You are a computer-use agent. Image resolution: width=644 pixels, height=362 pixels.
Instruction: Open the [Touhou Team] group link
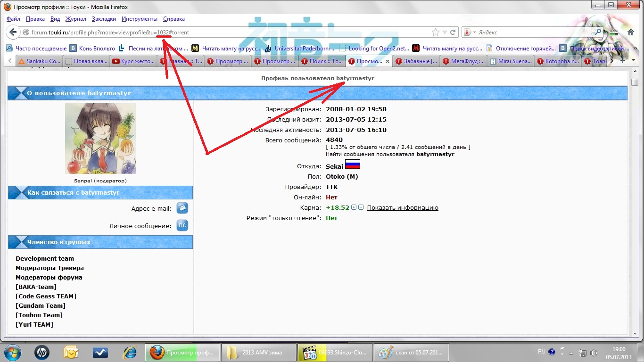(39, 315)
